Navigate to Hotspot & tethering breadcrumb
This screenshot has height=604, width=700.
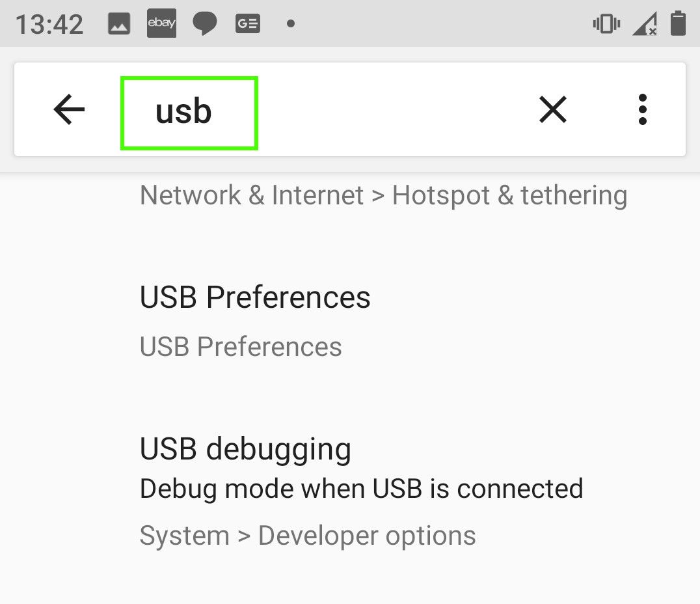pyautogui.click(x=509, y=195)
